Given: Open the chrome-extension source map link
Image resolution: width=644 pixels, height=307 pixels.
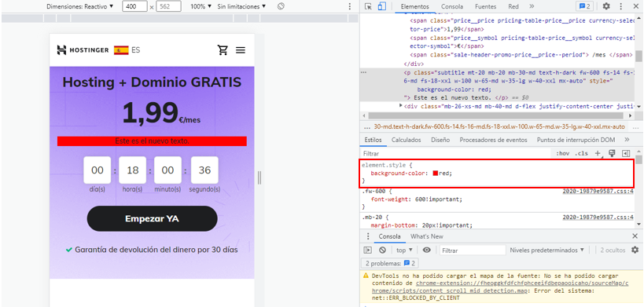Looking at the screenshot, I should coord(500,287).
